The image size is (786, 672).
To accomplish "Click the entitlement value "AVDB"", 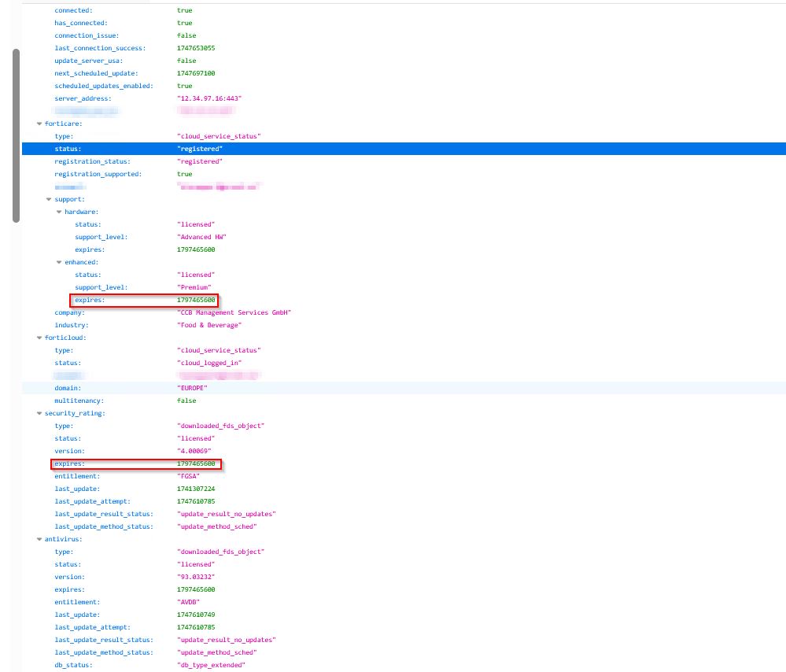I will coord(189,602).
